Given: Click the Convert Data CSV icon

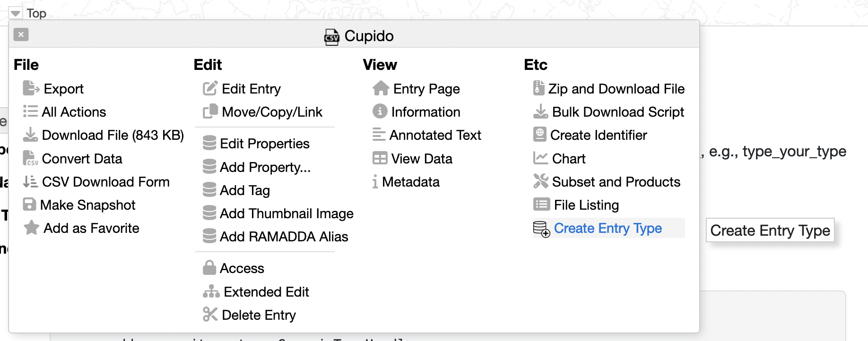Looking at the screenshot, I should point(30,158).
